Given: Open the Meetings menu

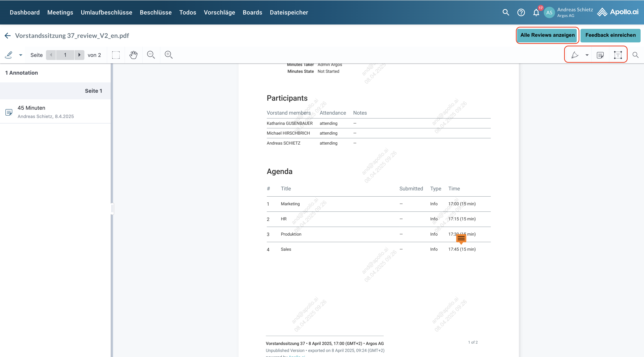Looking at the screenshot, I should pyautogui.click(x=60, y=12).
